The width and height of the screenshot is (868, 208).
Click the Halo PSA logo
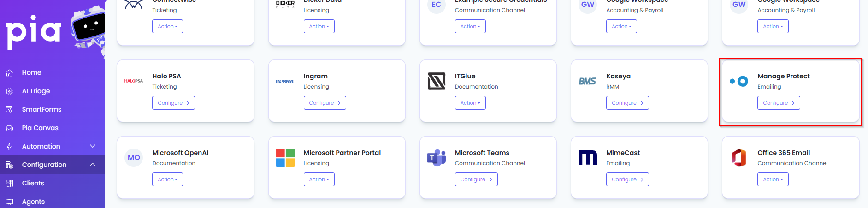point(134,81)
